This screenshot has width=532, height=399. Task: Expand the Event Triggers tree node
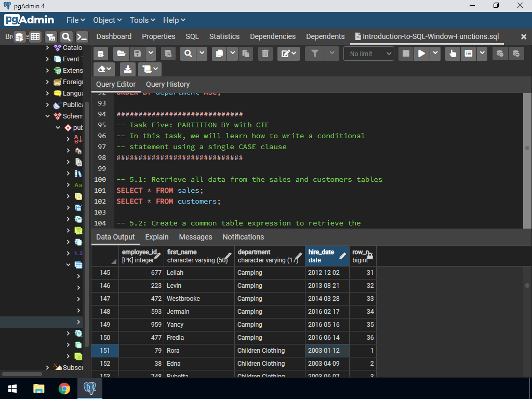pyautogui.click(x=48, y=59)
